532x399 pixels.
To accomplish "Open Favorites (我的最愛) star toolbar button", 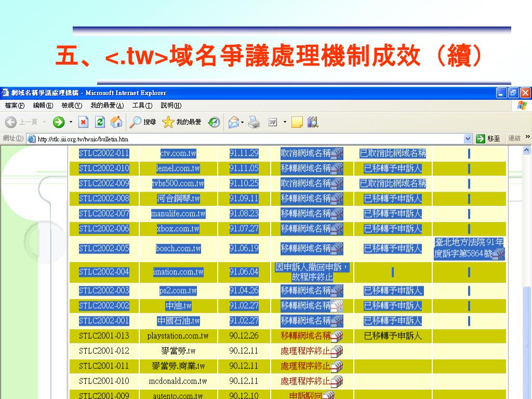I will tap(181, 122).
